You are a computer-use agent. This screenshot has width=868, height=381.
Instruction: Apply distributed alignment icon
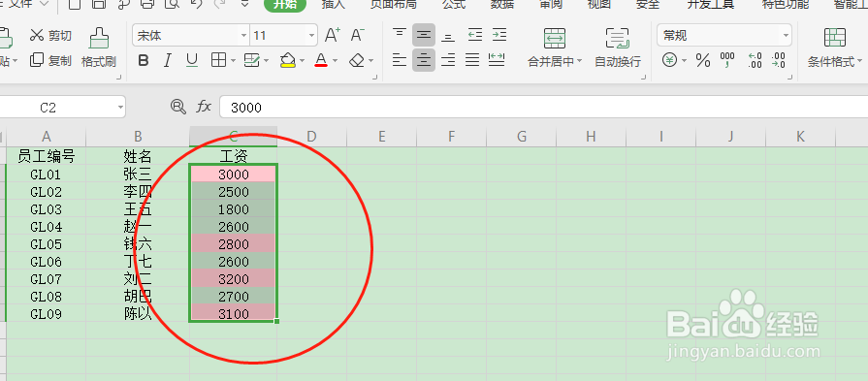coord(498,60)
